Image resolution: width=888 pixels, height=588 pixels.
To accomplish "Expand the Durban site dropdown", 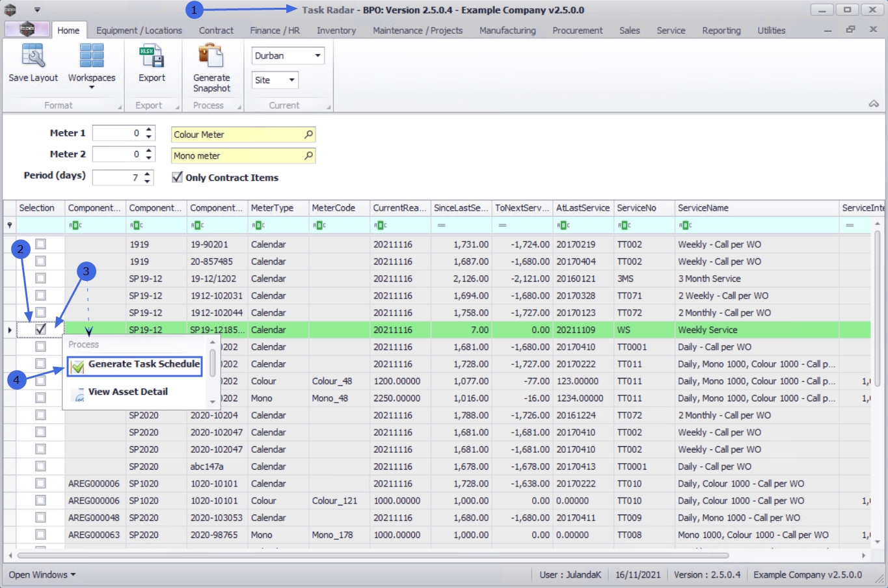I will [x=317, y=56].
